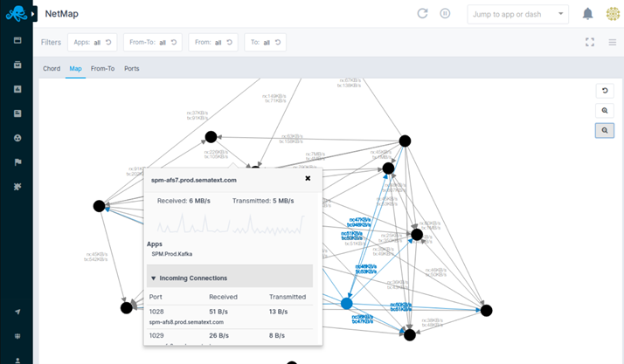Click the Transmitted traffic sparkline chart
This screenshot has height=364, width=624.
(x=268, y=223)
